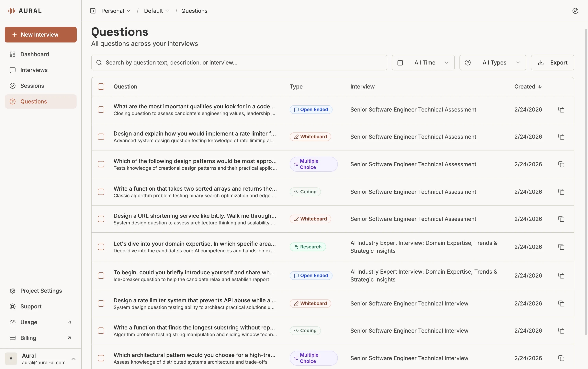Image resolution: width=588 pixels, height=369 pixels.
Task: Export the questions list
Action: coord(552,63)
